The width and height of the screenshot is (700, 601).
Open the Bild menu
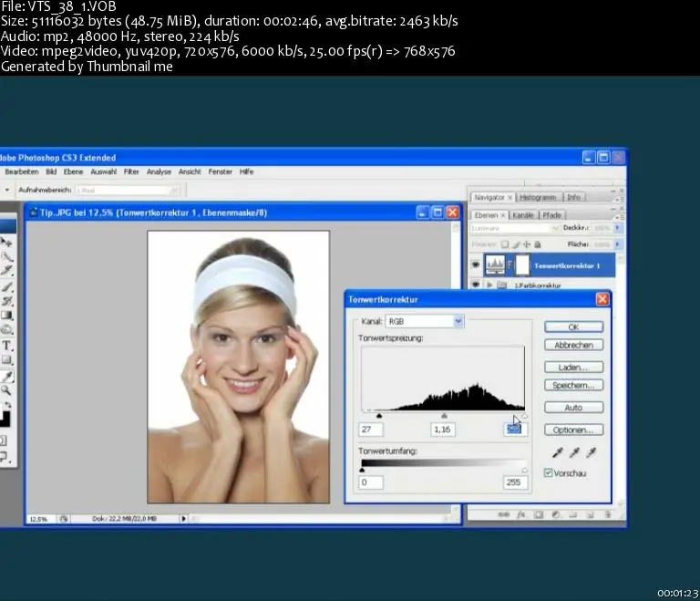point(51,171)
